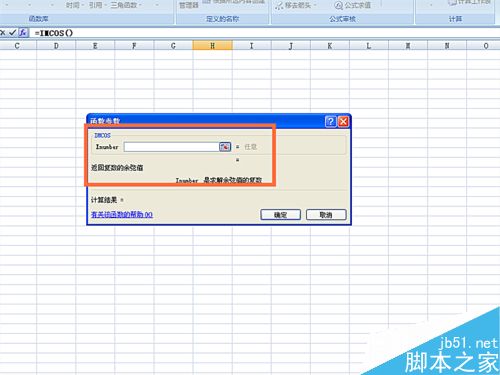Click the dialog help question mark button
Screen dimensions: 500x375
point(330,121)
